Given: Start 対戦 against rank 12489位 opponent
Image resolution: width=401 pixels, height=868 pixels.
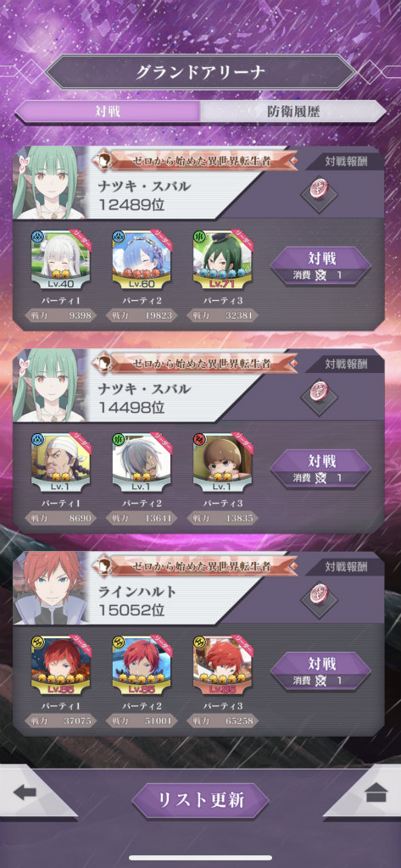Looking at the screenshot, I should (320, 266).
